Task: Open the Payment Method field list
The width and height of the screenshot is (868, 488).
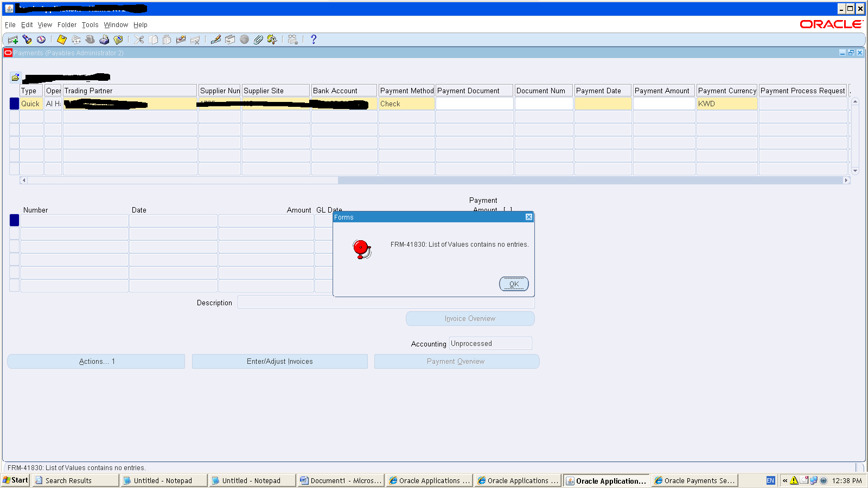Action: pos(406,103)
